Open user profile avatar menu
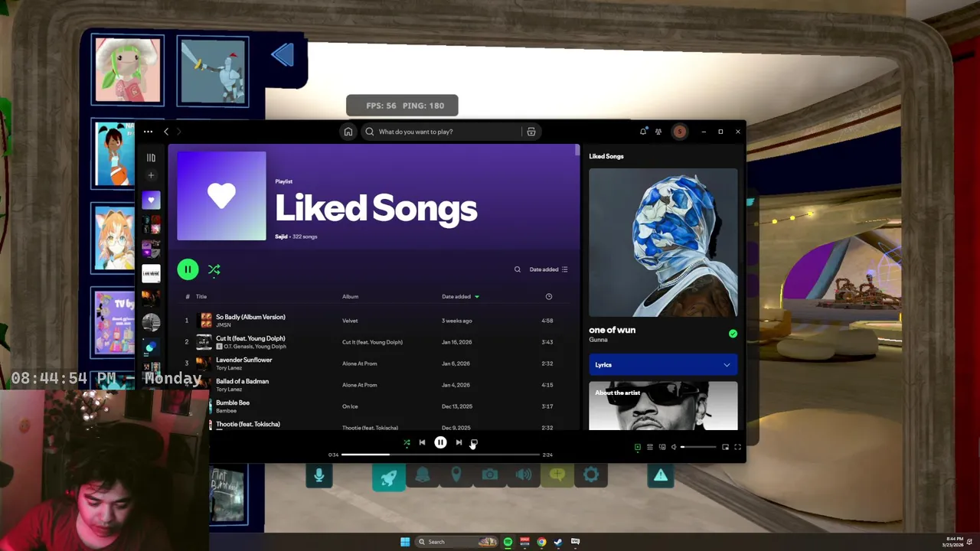The height and width of the screenshot is (551, 980). 679,132
